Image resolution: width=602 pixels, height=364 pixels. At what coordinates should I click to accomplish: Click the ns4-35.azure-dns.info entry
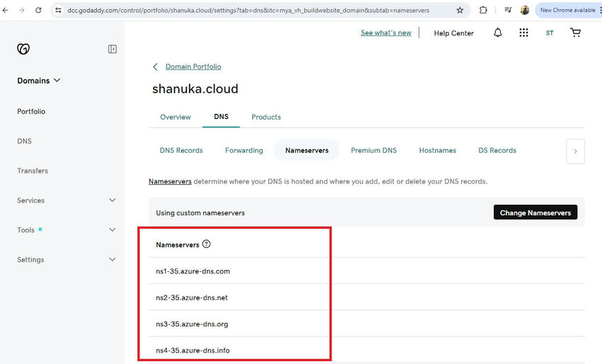[193, 350]
